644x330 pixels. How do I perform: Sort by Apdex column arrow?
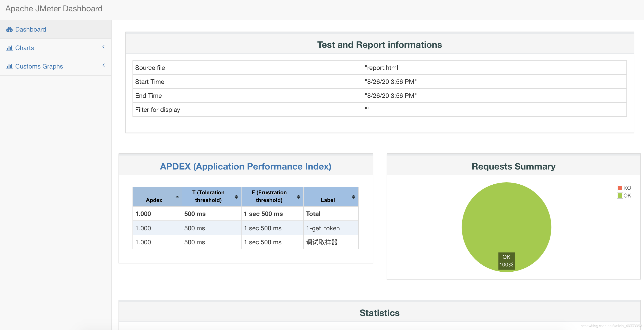tap(177, 197)
